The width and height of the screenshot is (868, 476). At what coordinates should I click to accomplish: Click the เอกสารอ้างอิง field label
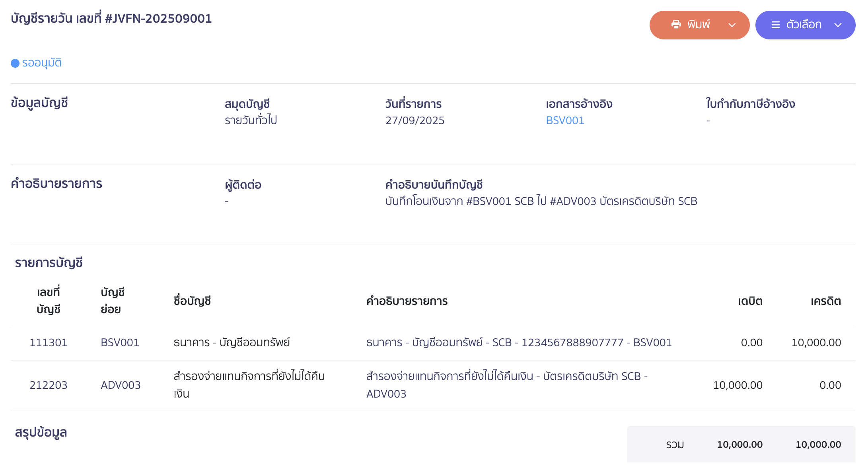[579, 104]
